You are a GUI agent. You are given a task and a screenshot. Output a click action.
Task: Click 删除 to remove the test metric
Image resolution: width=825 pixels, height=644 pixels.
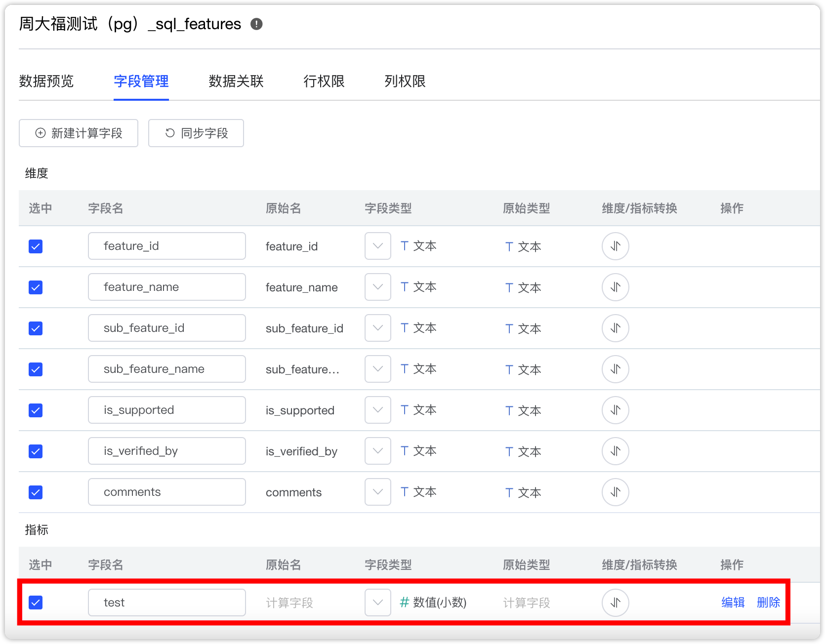click(769, 603)
